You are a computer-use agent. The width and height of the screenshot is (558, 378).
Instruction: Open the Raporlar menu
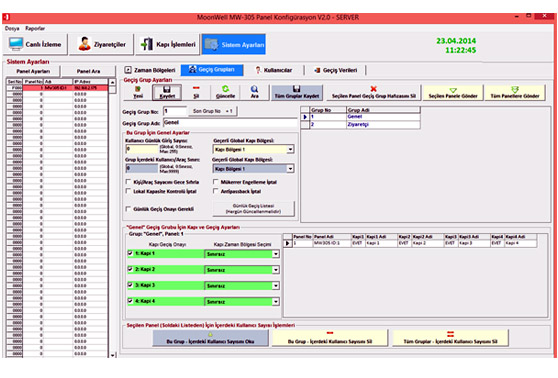35,28
